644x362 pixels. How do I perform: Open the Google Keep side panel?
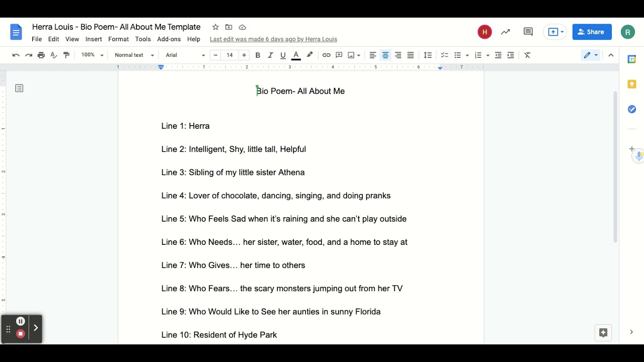(x=631, y=84)
